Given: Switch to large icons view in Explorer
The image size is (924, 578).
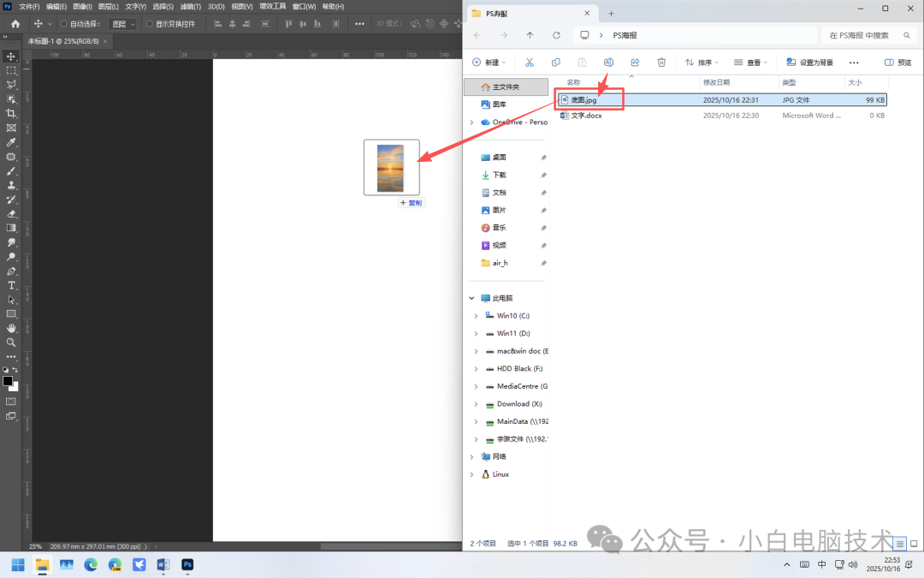Looking at the screenshot, I should [x=914, y=543].
